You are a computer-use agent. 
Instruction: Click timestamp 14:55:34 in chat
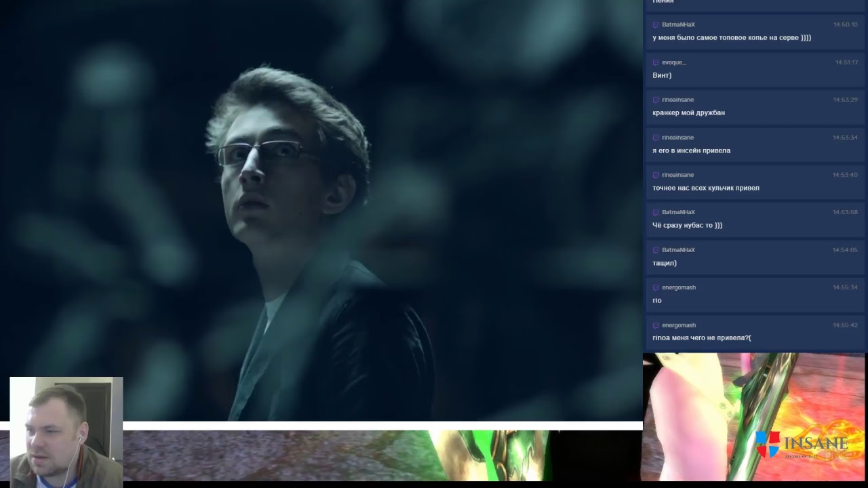point(846,287)
